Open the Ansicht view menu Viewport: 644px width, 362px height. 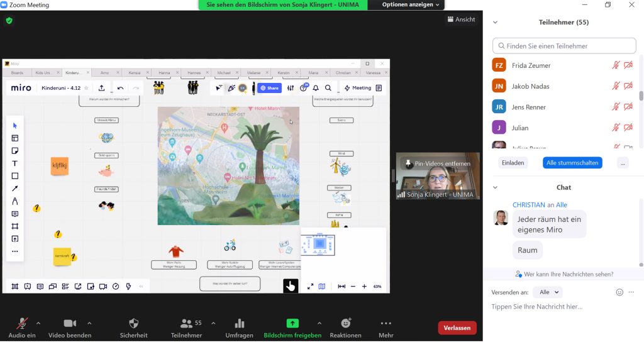pyautogui.click(x=461, y=19)
